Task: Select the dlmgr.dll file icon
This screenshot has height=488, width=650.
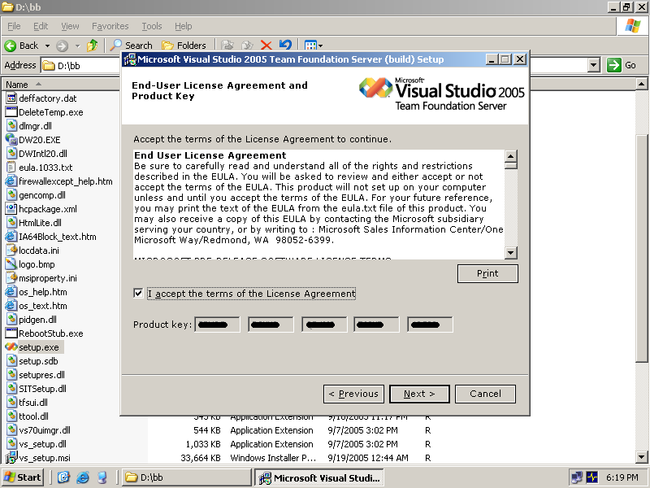Action: (x=11, y=126)
